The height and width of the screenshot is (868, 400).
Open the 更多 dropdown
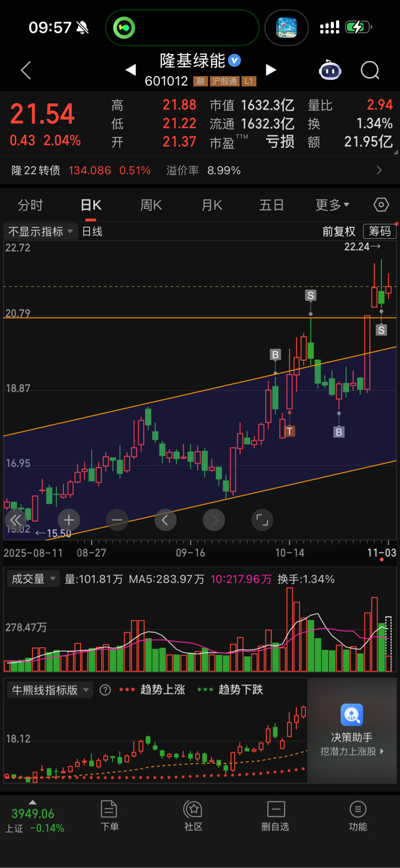pos(332,205)
